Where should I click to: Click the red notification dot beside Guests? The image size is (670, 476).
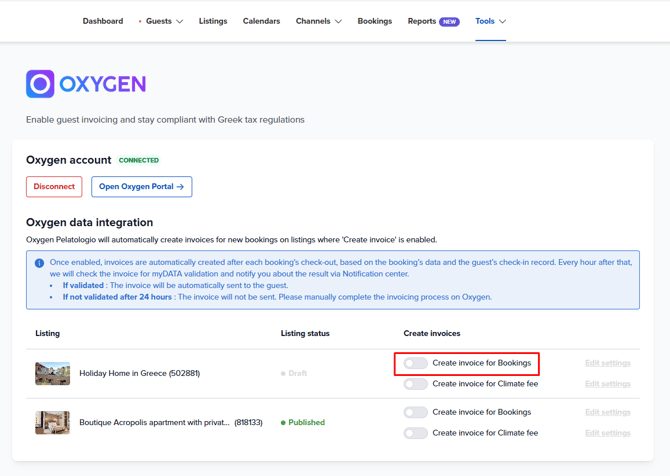[140, 21]
